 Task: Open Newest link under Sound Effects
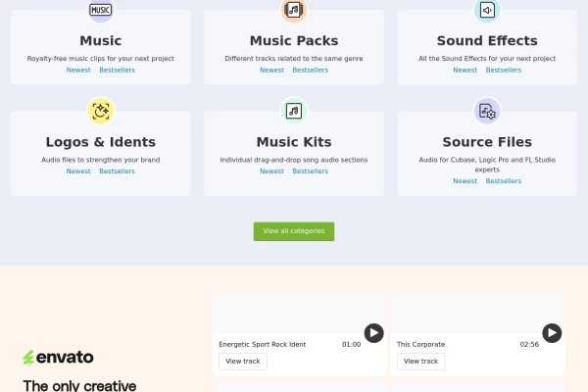(x=465, y=71)
